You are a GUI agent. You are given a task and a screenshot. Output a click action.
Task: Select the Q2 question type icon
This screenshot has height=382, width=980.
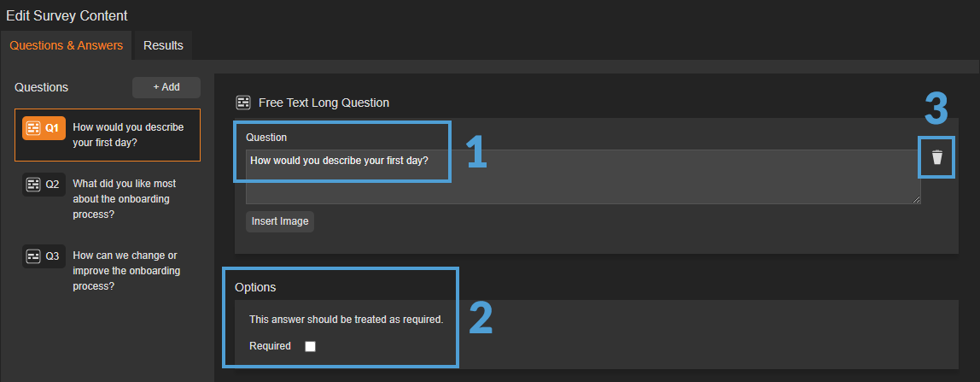pos(34,184)
